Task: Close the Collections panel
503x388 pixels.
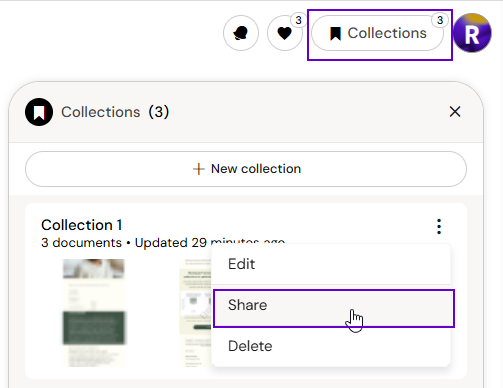Action: click(x=455, y=112)
